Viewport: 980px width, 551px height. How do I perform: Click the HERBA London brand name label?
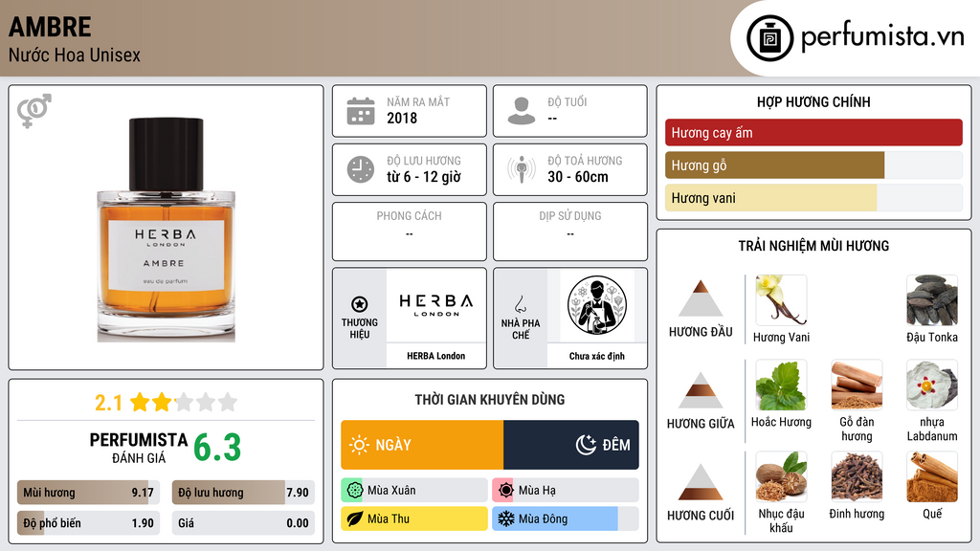(436, 356)
